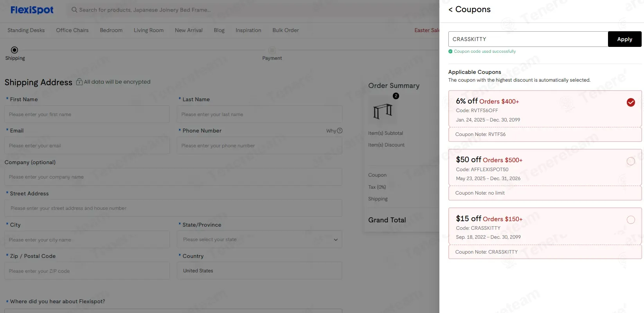Click the Street Address field
This screenshot has height=313, width=644.
pos(173,208)
